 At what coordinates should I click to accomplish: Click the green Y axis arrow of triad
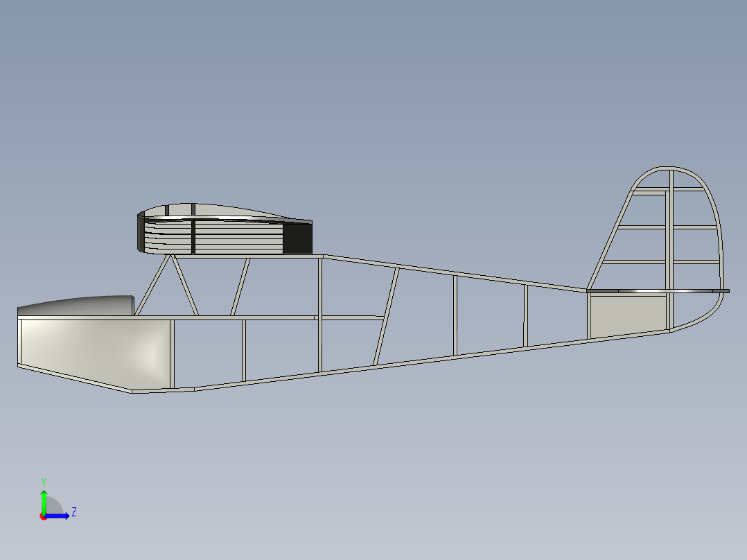click(x=44, y=501)
